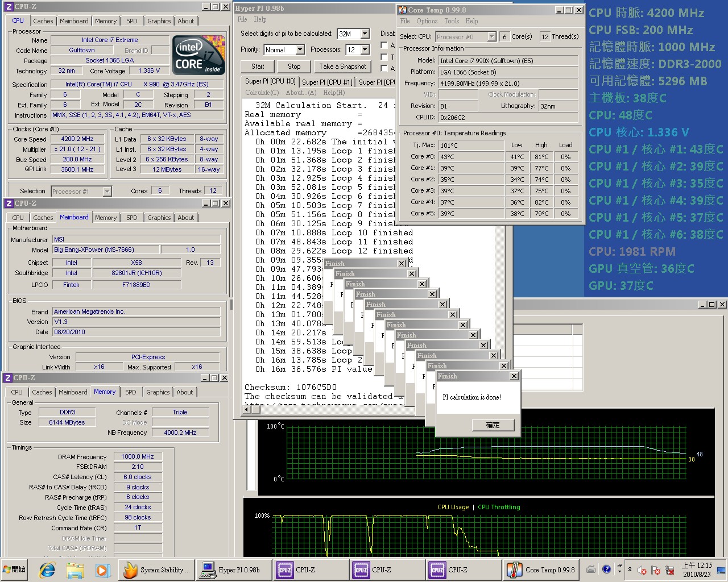Click the blue help icon in tray
This screenshot has width=728, height=582.
(606, 569)
